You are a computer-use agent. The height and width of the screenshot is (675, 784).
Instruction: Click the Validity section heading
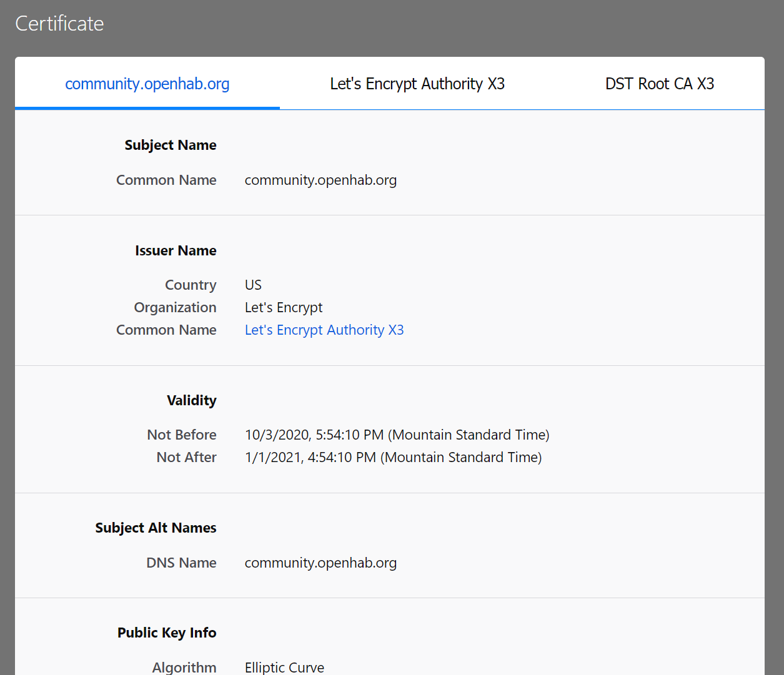pos(191,400)
